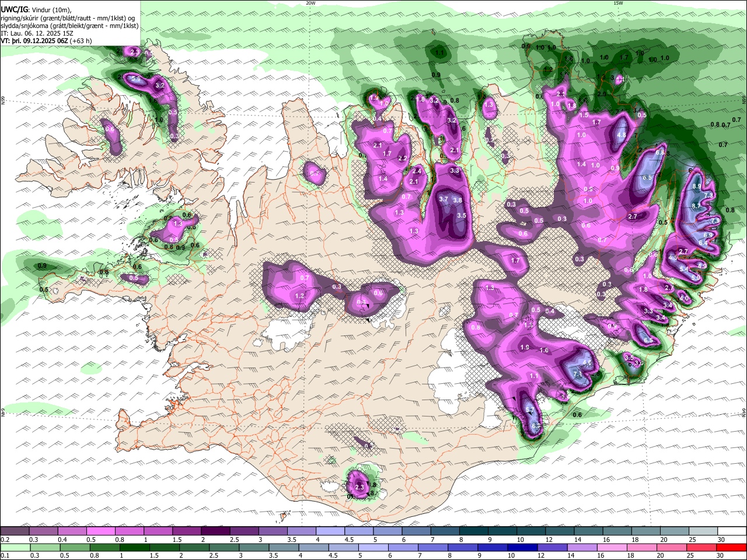The width and height of the screenshot is (747, 560).
Task: Click the 6.8 value on the map
Action: [x=660, y=152]
